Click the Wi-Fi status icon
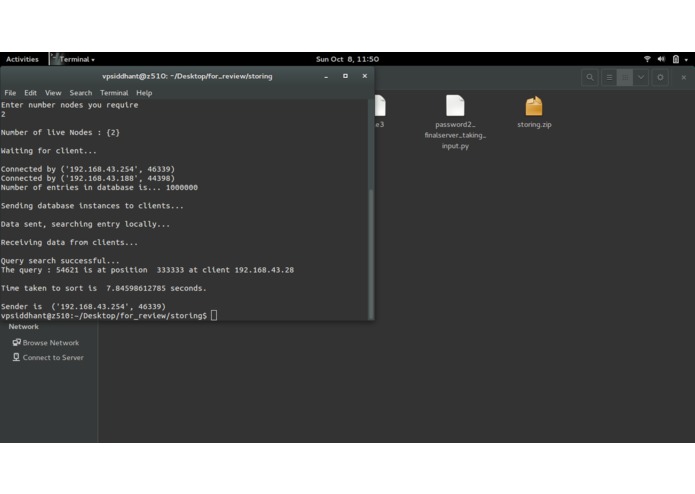 pos(647,59)
